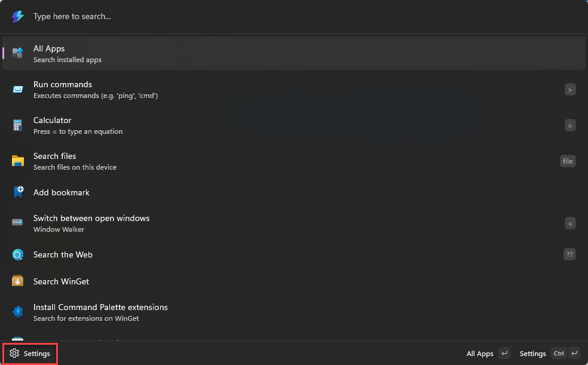Viewport: 588px width, 365px height.
Task: Click the Search the Web globe icon
Action: coord(17,254)
